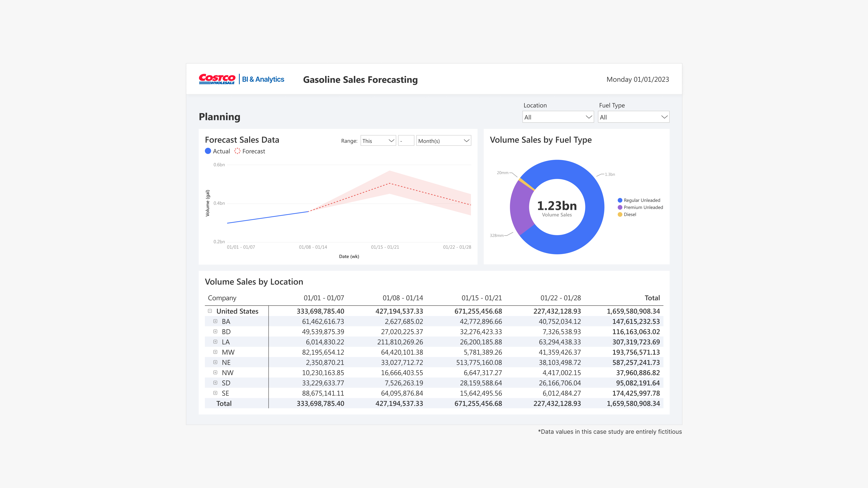The image size is (868, 488).
Task: Collapse the United States row
Action: click(x=210, y=311)
